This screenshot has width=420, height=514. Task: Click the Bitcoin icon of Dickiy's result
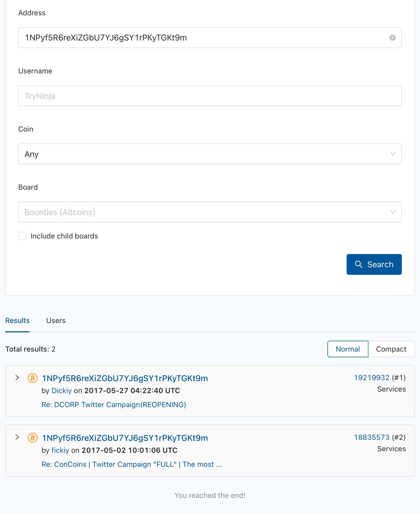coord(32,378)
